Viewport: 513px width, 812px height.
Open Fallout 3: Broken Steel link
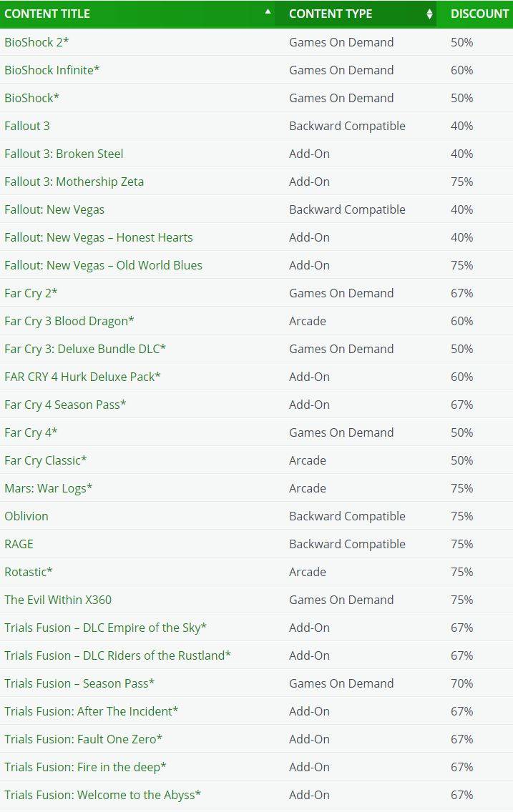coord(64,154)
